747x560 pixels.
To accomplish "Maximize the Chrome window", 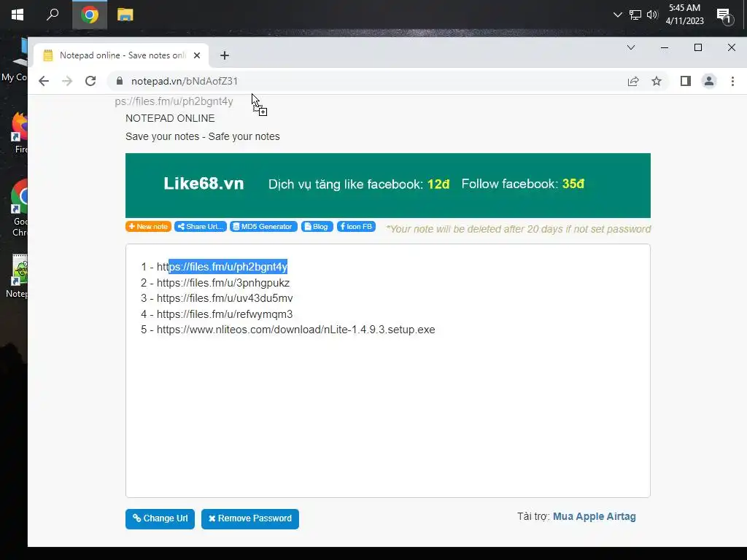I will (x=698, y=47).
